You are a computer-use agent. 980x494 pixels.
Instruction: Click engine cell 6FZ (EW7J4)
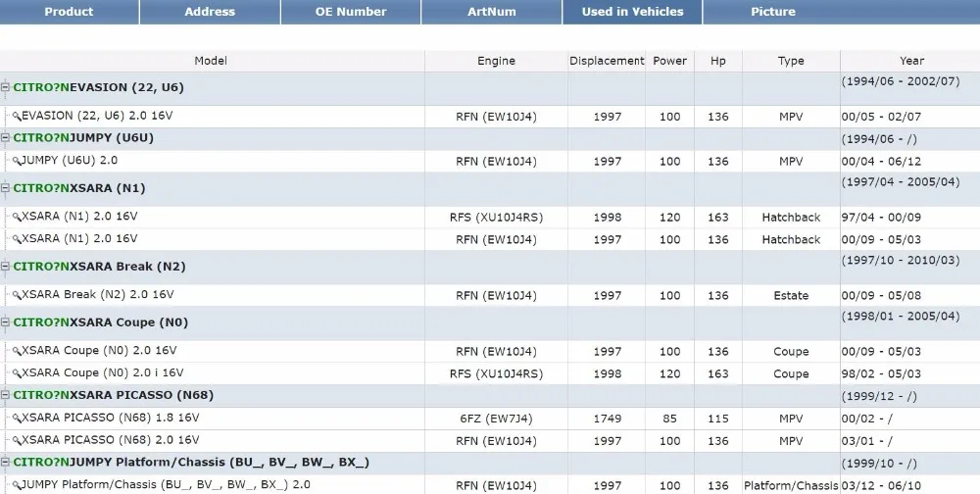[x=496, y=419]
